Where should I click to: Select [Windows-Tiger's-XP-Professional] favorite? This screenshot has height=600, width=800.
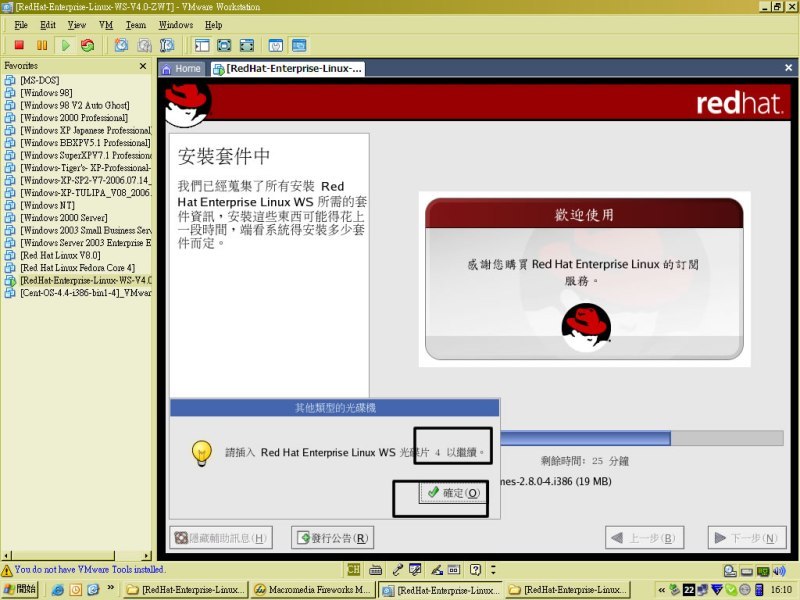point(78,168)
